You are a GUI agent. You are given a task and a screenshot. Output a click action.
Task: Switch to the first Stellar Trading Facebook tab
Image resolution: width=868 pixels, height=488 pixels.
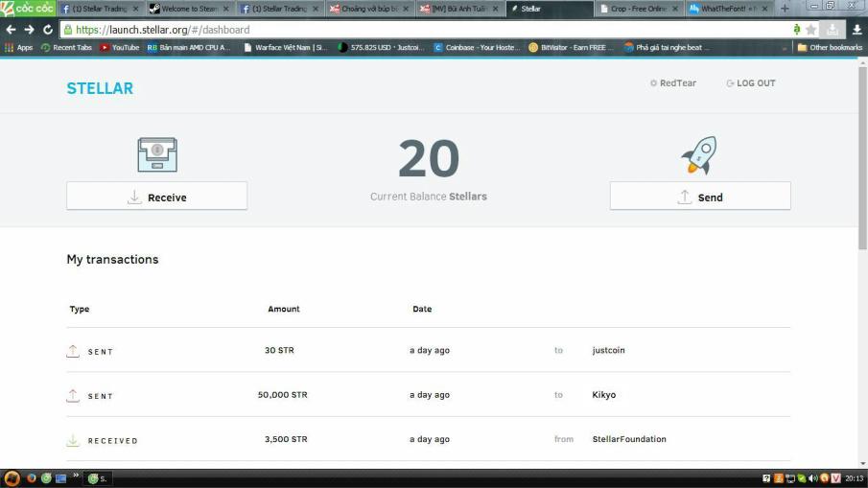click(100, 9)
